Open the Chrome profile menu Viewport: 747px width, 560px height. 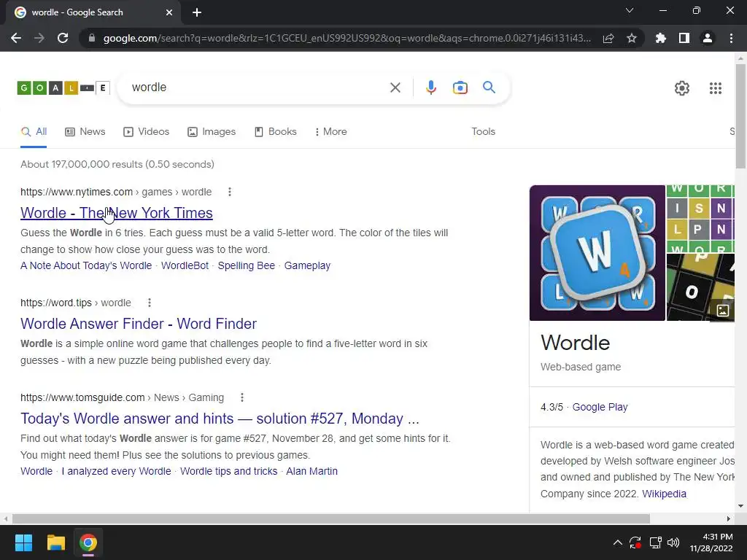(708, 38)
